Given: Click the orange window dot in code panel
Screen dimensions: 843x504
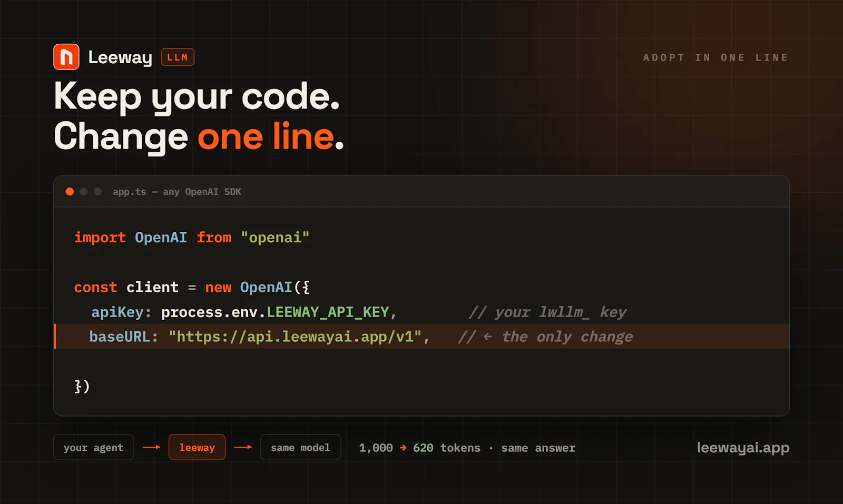Looking at the screenshot, I should tap(70, 192).
